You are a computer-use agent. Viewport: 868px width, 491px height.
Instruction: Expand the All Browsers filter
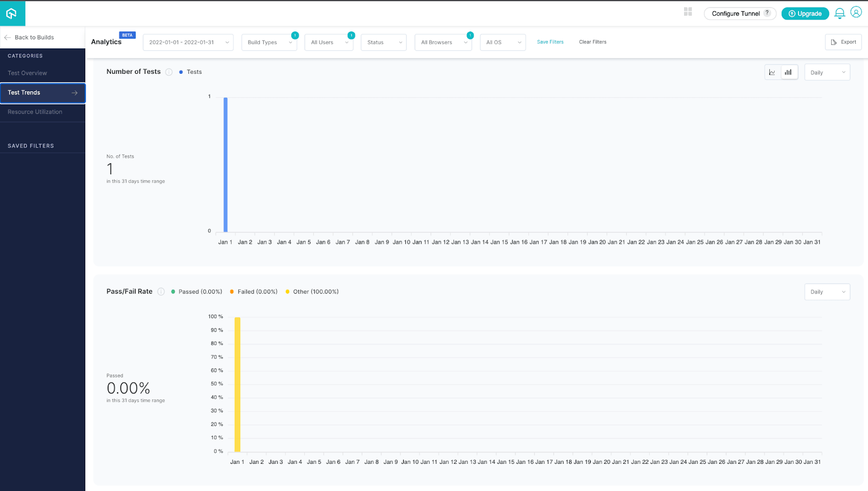pyautogui.click(x=443, y=42)
